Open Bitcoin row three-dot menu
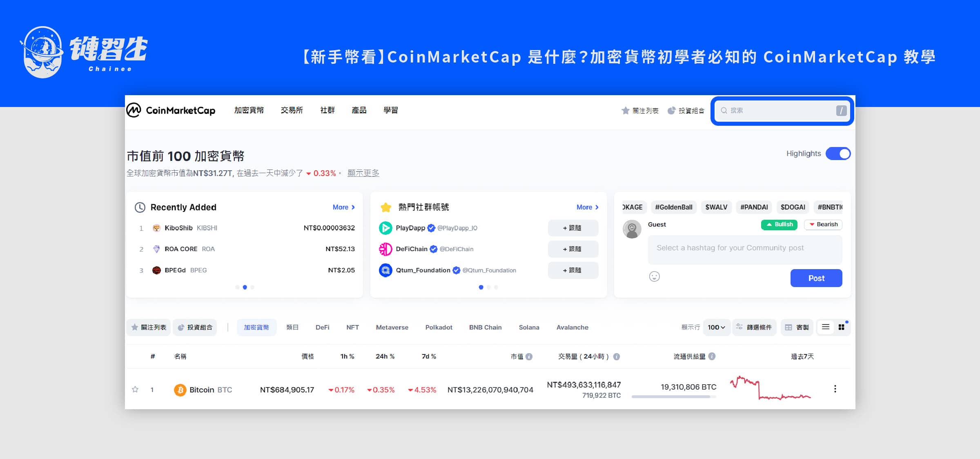Screen dimensions: 980x459 pyautogui.click(x=835, y=389)
